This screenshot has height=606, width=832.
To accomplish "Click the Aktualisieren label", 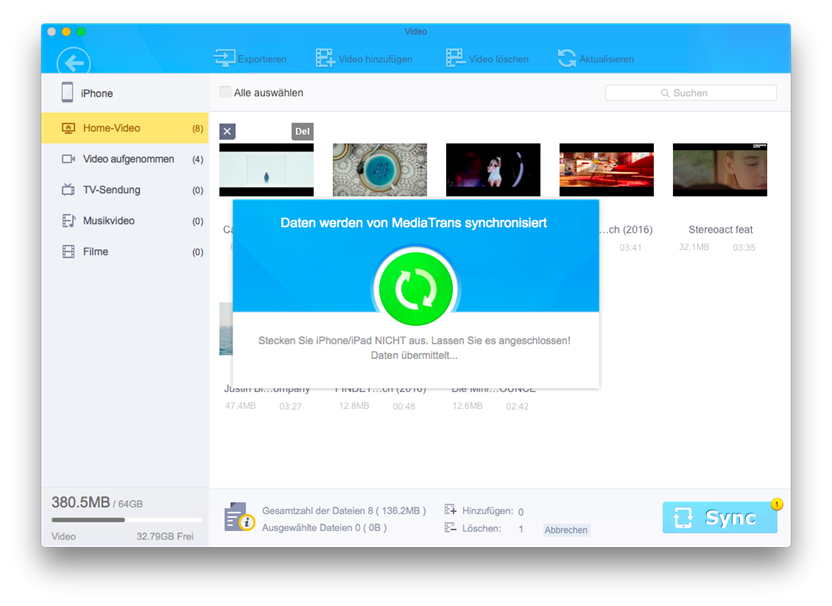I will point(606,59).
